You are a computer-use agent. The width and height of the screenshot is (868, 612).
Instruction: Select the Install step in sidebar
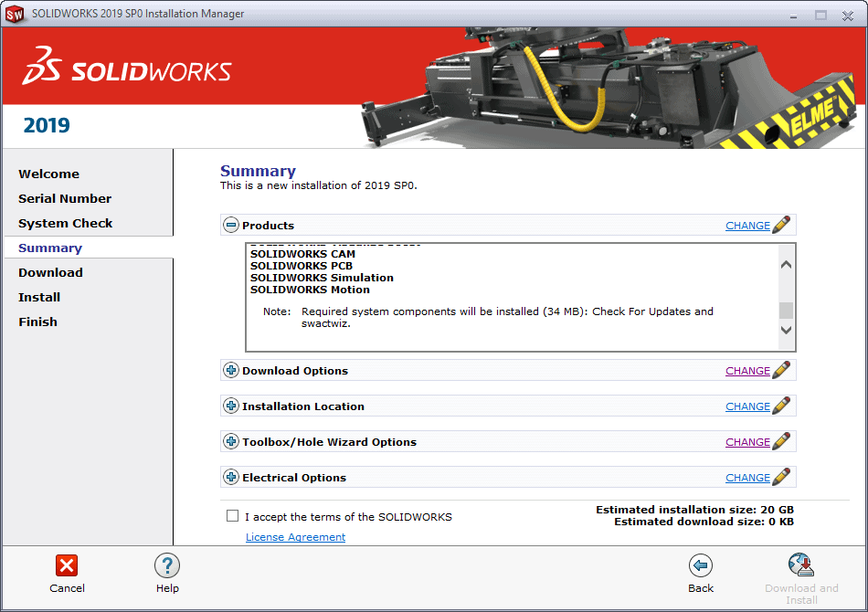click(x=39, y=297)
